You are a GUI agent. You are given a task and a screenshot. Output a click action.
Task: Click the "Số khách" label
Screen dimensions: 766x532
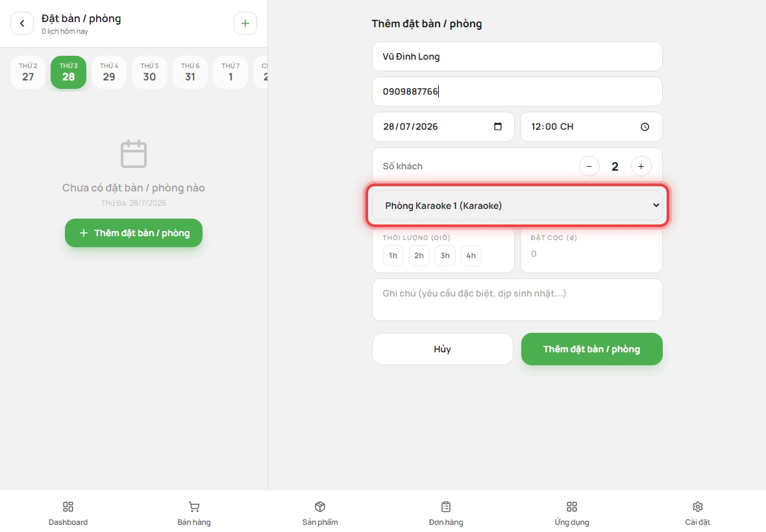[x=402, y=167]
